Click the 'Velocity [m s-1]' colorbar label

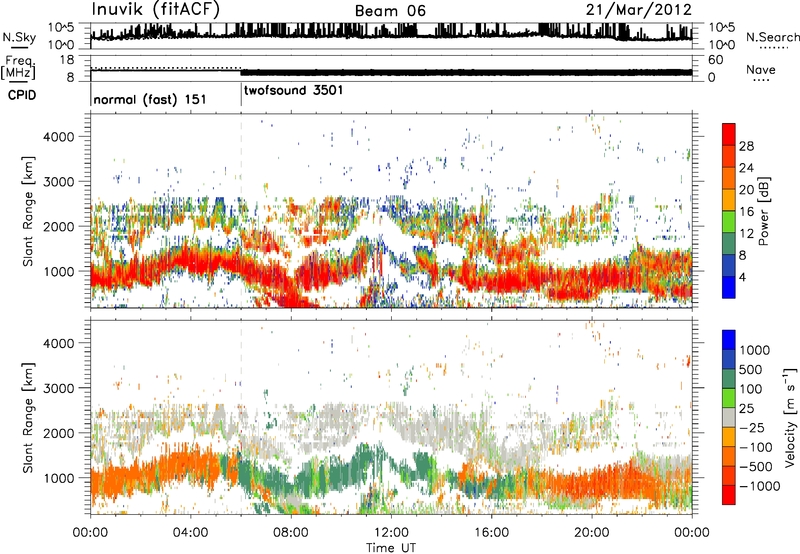pyautogui.click(x=790, y=417)
